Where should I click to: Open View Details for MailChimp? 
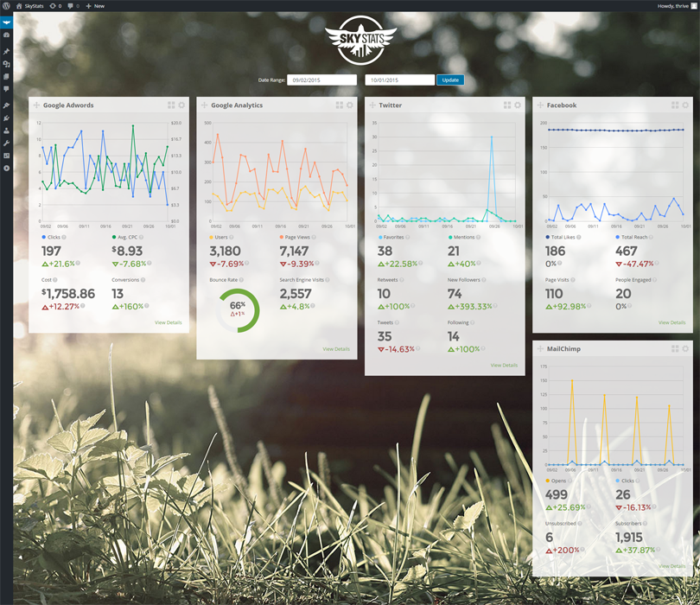point(671,566)
